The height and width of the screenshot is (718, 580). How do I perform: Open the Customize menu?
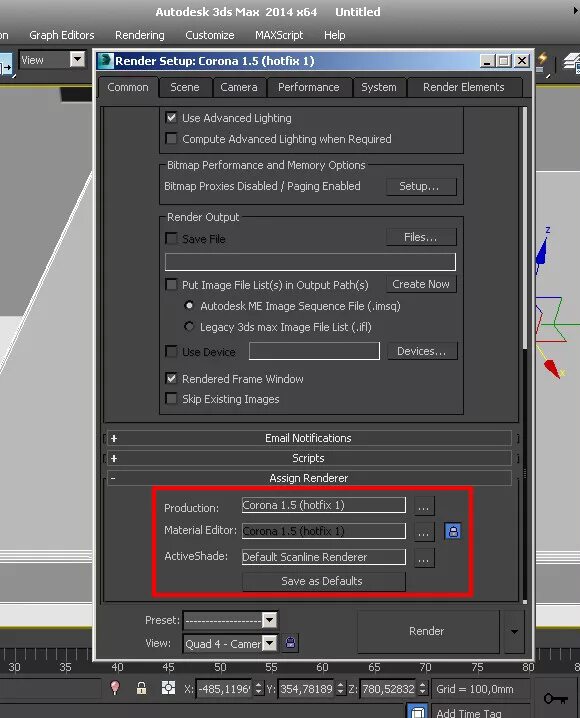[x=210, y=35]
